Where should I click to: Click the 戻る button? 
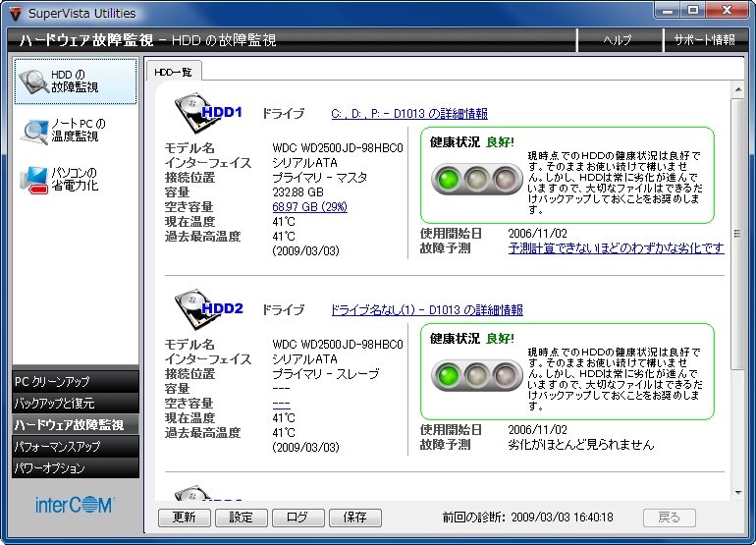[670, 518]
